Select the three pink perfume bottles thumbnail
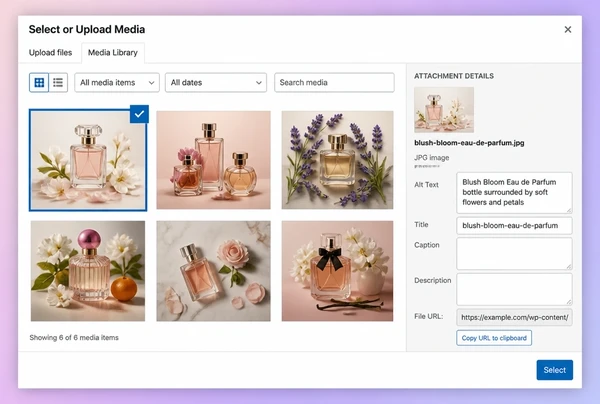 214,160
